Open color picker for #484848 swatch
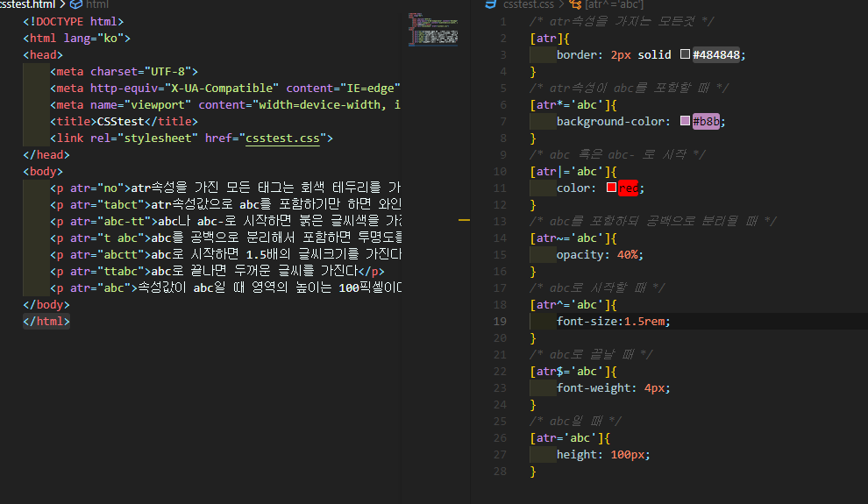The image size is (868, 504). click(x=685, y=54)
